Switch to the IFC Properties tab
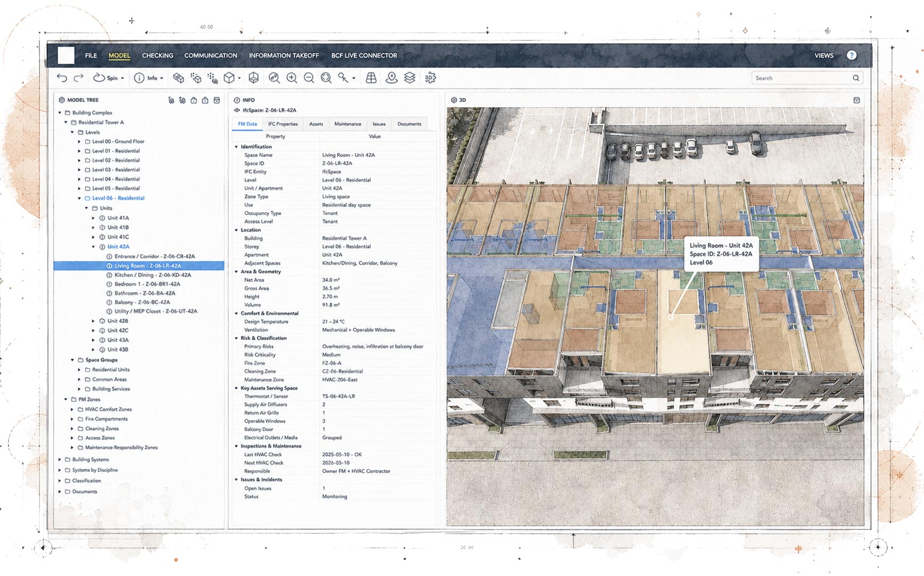Screen dimensions: 924x576 (283, 124)
